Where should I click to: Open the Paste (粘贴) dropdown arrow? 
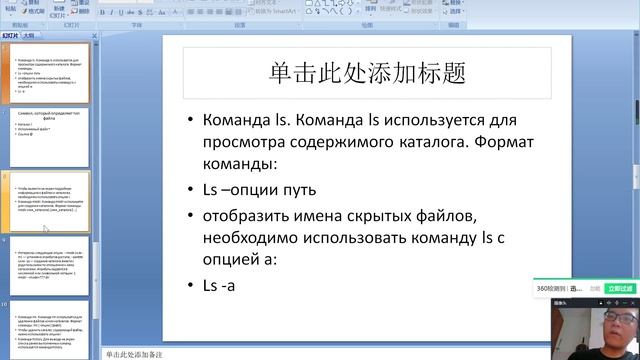point(11,15)
